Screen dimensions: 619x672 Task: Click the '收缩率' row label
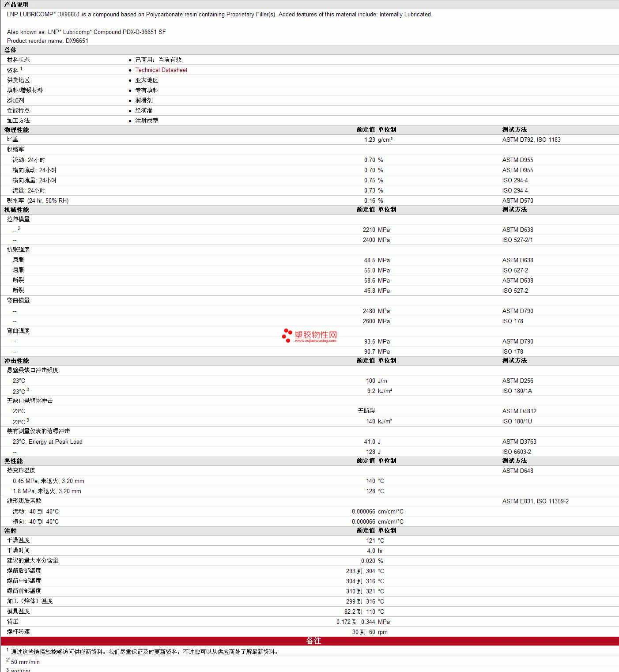tap(15, 149)
